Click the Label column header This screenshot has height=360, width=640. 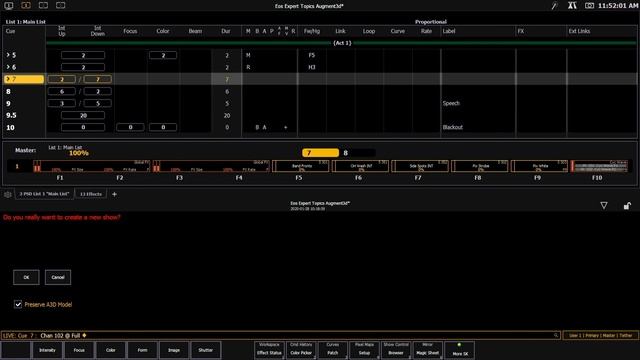[x=449, y=31]
